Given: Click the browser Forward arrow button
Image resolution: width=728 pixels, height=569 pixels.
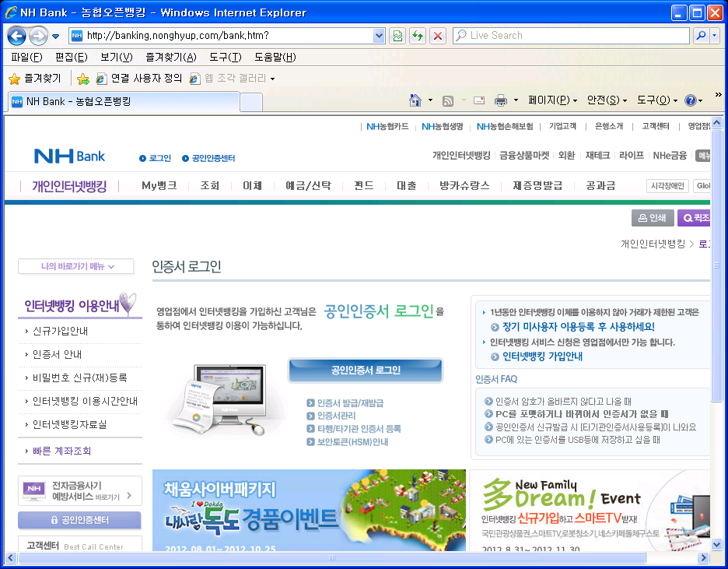Looking at the screenshot, I should pos(39,36).
